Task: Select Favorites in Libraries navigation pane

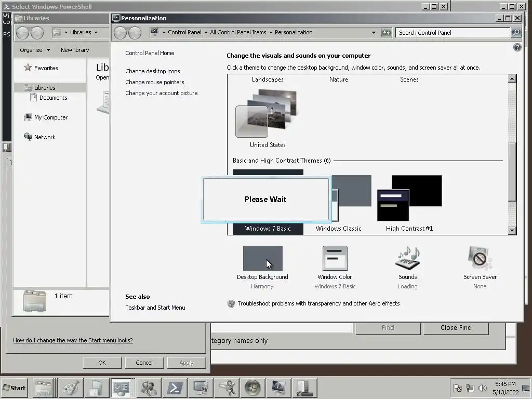Action: point(41,68)
